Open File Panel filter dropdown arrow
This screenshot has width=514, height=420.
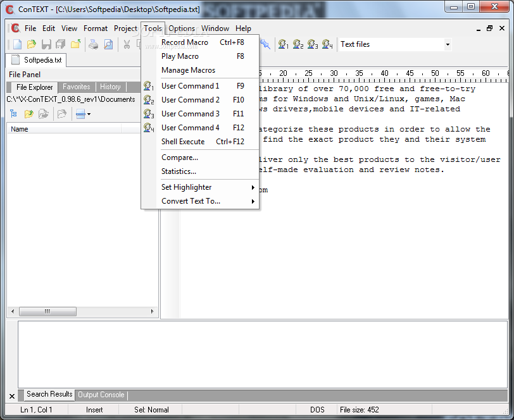[x=89, y=114]
